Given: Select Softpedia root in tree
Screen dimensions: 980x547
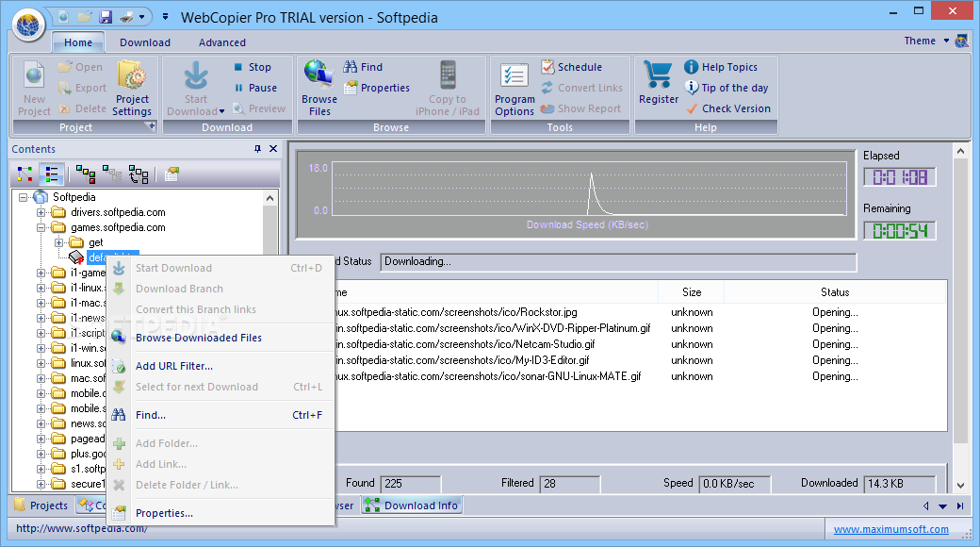Looking at the screenshot, I should click(x=73, y=197).
